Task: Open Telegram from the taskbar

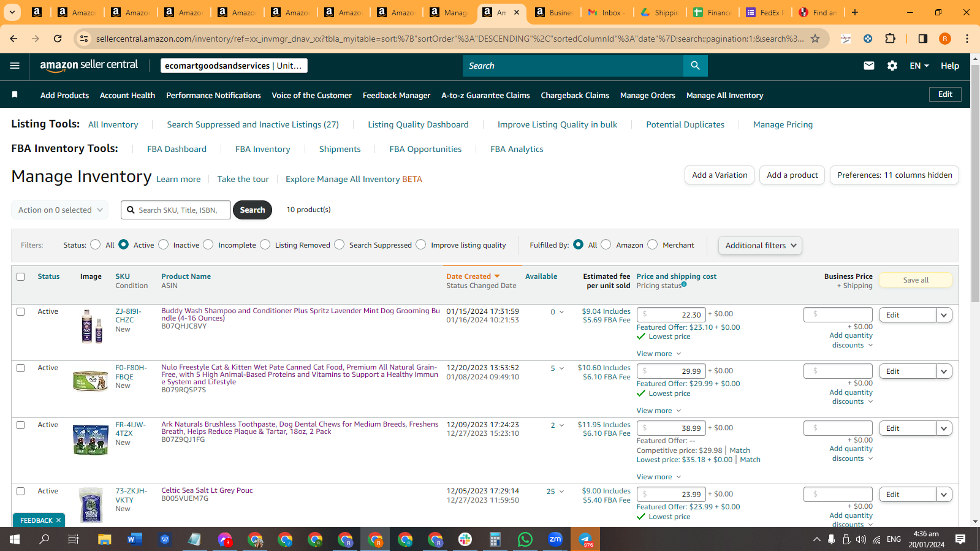Action: tap(585, 539)
